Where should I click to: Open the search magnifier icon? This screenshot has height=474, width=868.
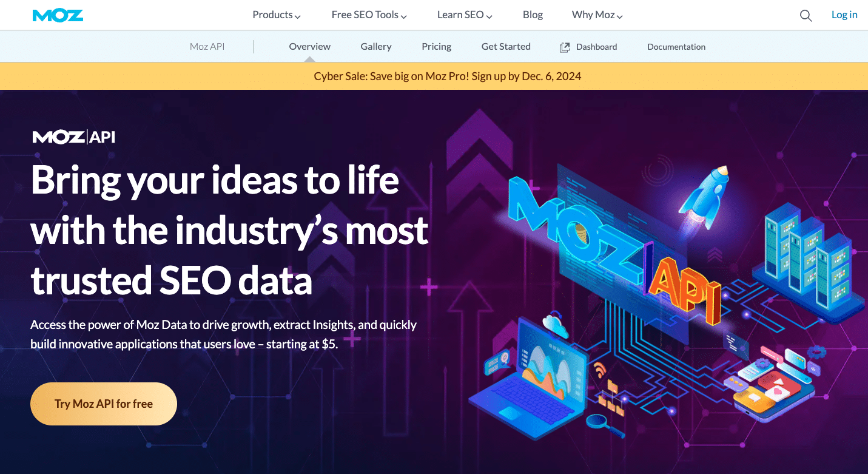click(806, 16)
